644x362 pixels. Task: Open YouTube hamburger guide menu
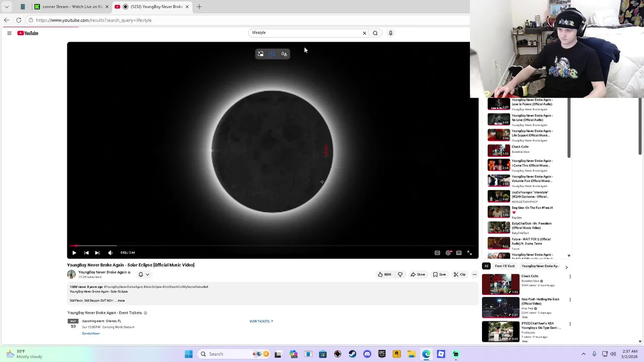coord(9,33)
